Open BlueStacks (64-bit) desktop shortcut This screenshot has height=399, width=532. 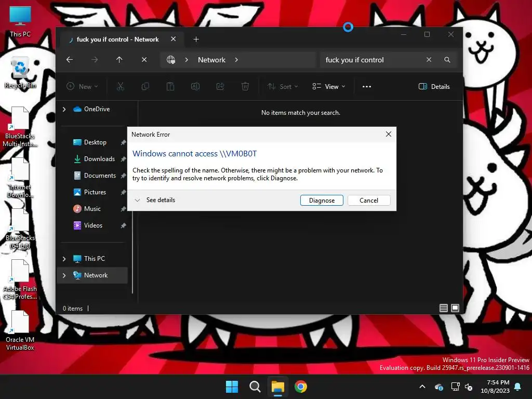tap(20, 229)
